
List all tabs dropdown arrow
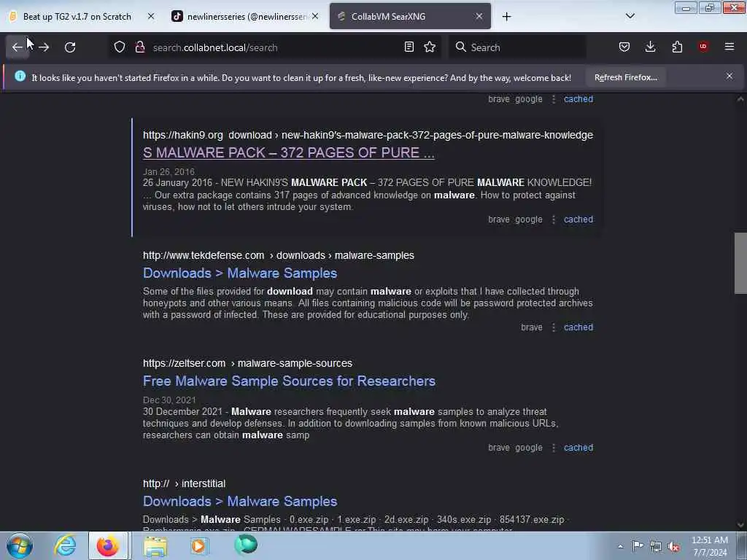click(x=630, y=16)
